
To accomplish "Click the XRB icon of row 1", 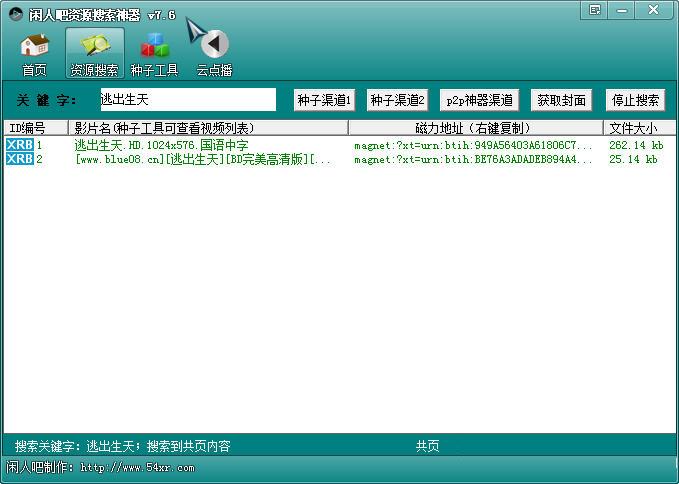I will pyautogui.click(x=19, y=145).
